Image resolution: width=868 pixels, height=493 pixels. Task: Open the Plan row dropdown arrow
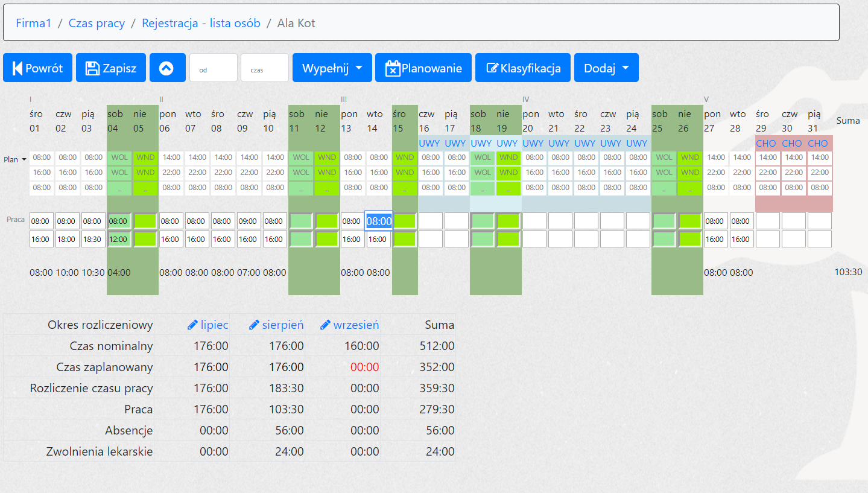click(24, 160)
